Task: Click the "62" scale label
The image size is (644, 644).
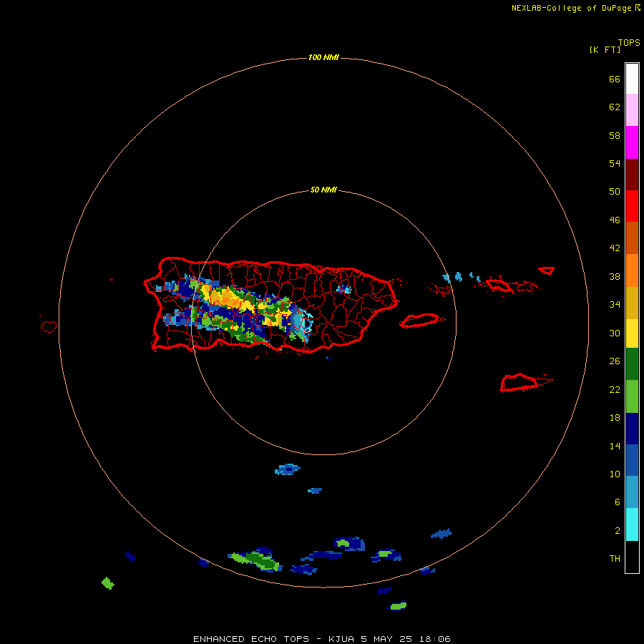Action: click(x=615, y=107)
